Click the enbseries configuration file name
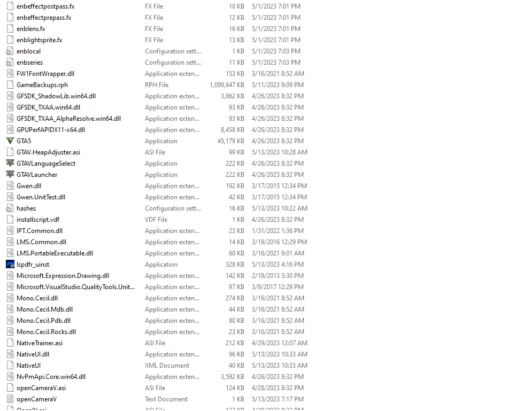Image resolution: width=532 pixels, height=411 pixels. click(x=30, y=63)
